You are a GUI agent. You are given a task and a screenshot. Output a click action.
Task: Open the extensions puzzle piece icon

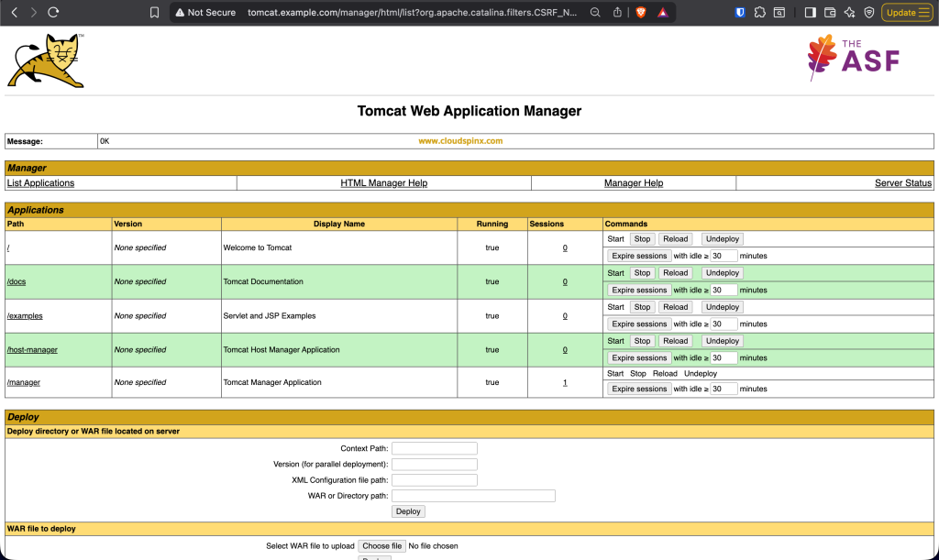coord(759,13)
